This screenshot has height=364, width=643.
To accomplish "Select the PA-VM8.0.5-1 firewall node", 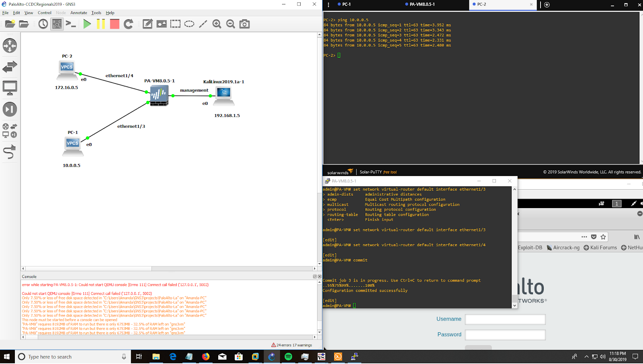I will (159, 96).
